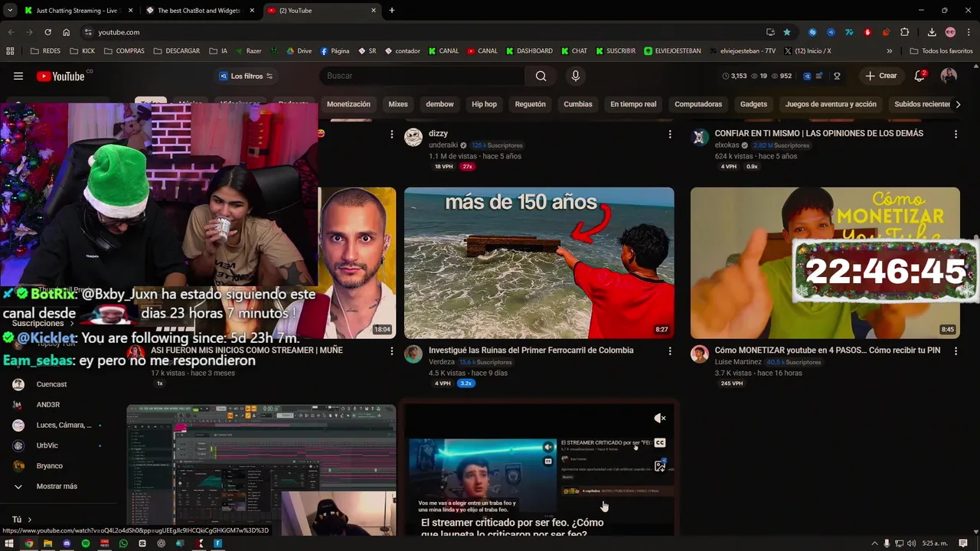Open the Crear menu button
The image size is (980, 551).
tap(880, 76)
